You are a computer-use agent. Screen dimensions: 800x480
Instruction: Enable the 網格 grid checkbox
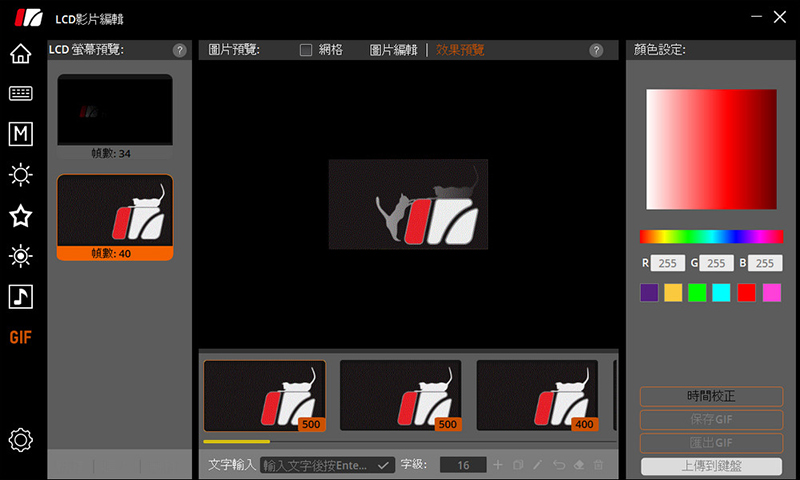(306, 50)
